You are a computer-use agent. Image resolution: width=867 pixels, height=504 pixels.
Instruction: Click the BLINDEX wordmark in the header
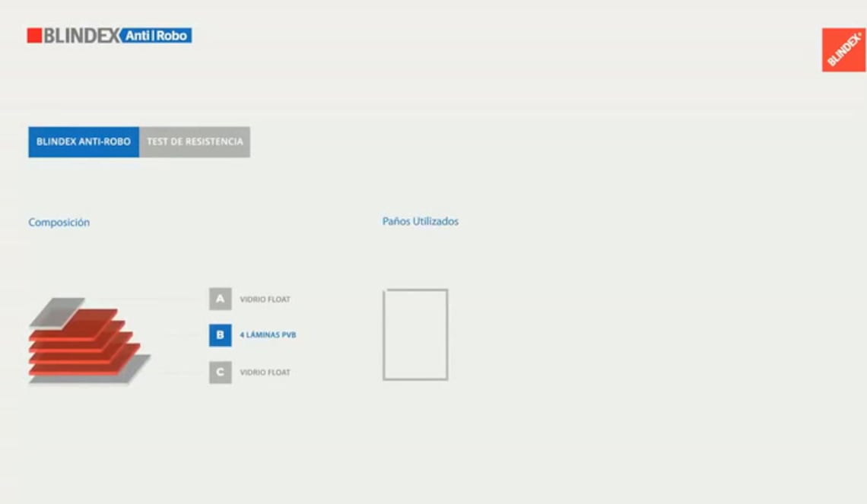81,36
